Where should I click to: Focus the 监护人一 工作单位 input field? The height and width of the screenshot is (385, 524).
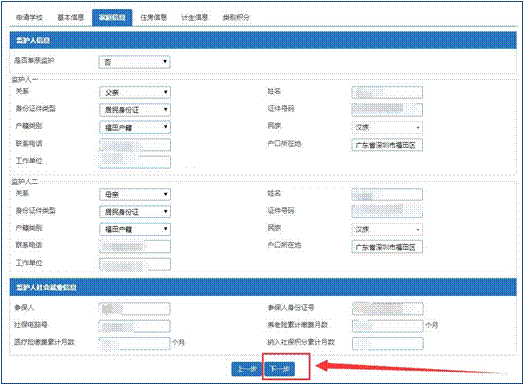click(x=135, y=162)
